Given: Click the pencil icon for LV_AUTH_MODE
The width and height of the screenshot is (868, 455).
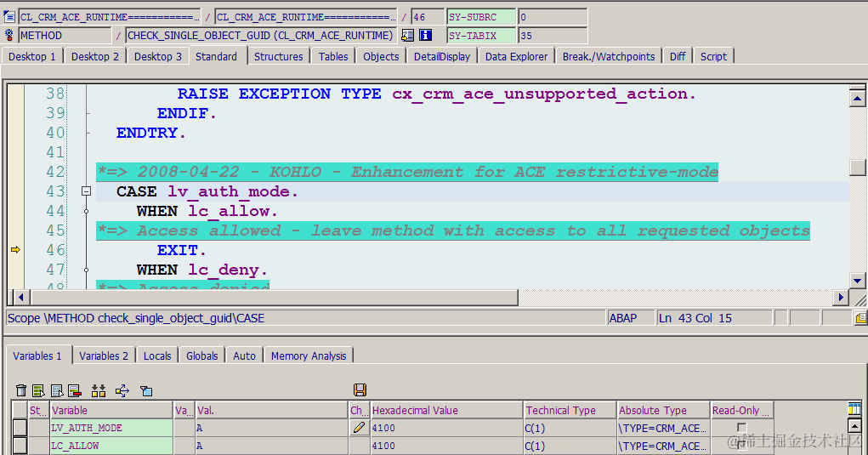Looking at the screenshot, I should click(359, 427).
